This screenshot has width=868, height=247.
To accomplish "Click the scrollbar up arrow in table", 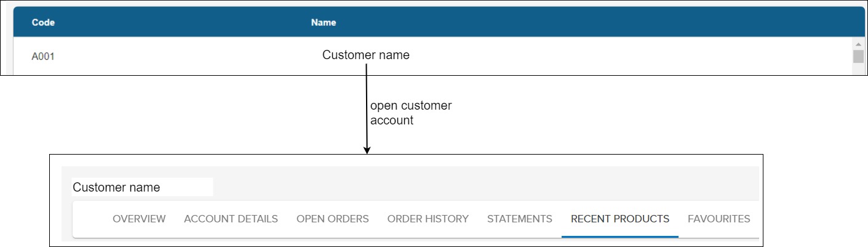I will pos(858,44).
